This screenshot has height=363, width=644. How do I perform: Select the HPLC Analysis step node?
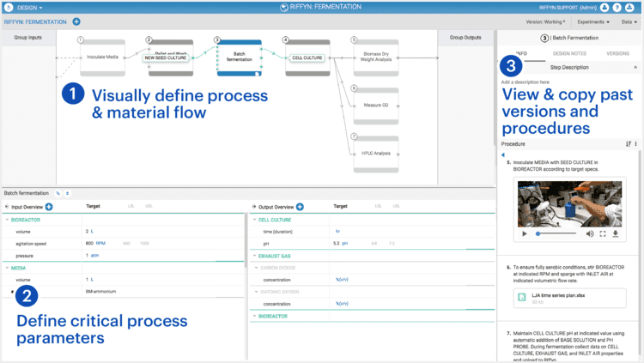[376, 154]
